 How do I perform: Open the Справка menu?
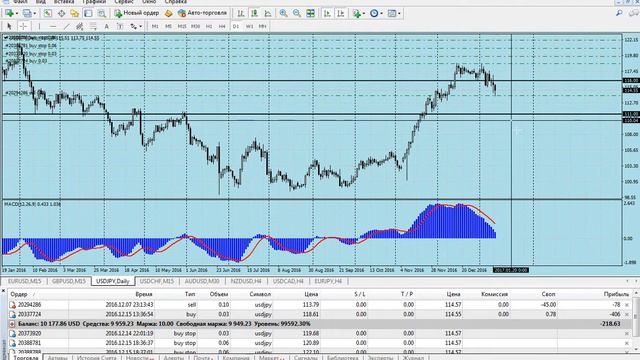[x=176, y=2]
